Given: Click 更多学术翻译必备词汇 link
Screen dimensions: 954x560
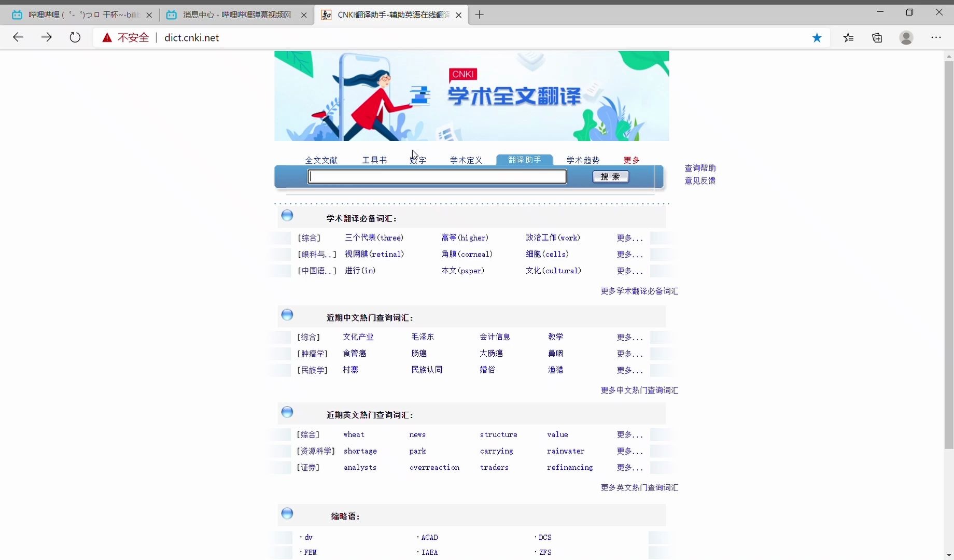Looking at the screenshot, I should [x=639, y=291].
